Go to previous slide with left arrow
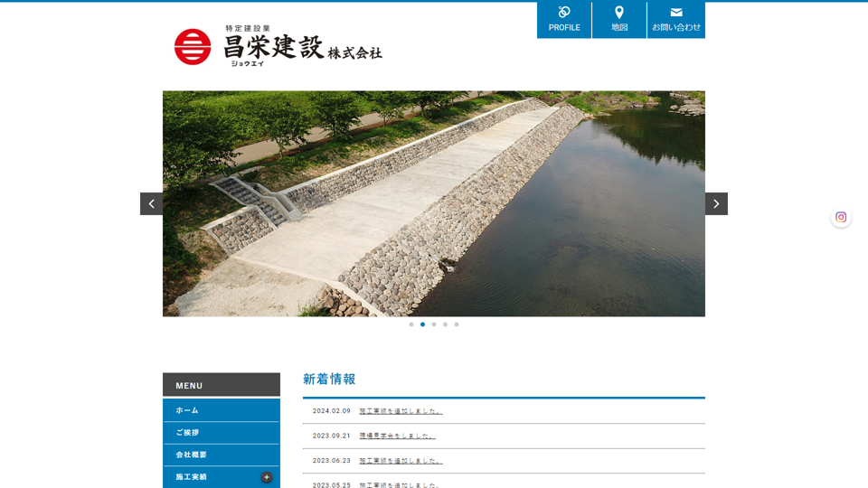The width and height of the screenshot is (868, 488). click(x=151, y=203)
